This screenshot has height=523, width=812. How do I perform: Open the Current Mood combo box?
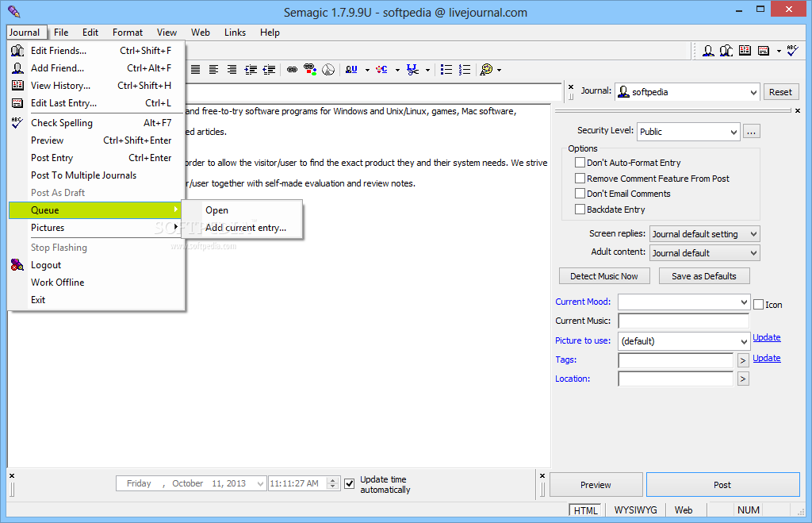click(x=744, y=302)
